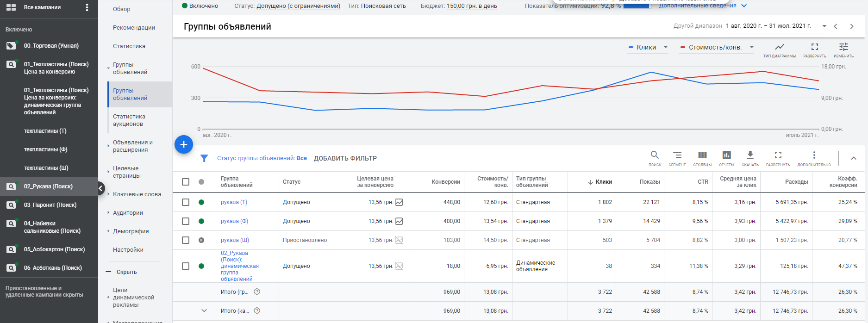Open the Обзор page
This screenshot has width=868, height=323.
pyautogui.click(x=122, y=9)
